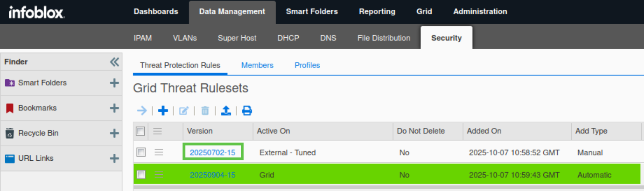Click the plus Add ruleset icon
Image resolution: width=644 pixels, height=191 pixels.
click(x=163, y=111)
